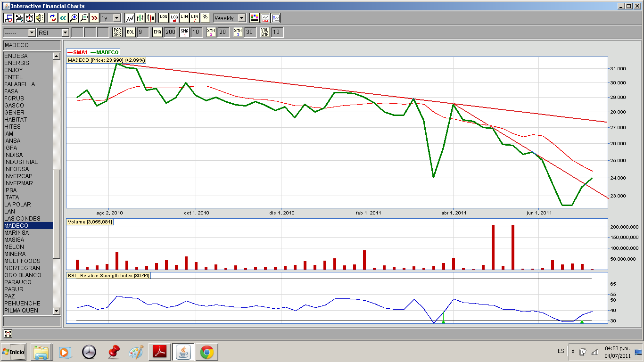
Task: Click the zoom in magnifier icon
Action: click(74, 18)
